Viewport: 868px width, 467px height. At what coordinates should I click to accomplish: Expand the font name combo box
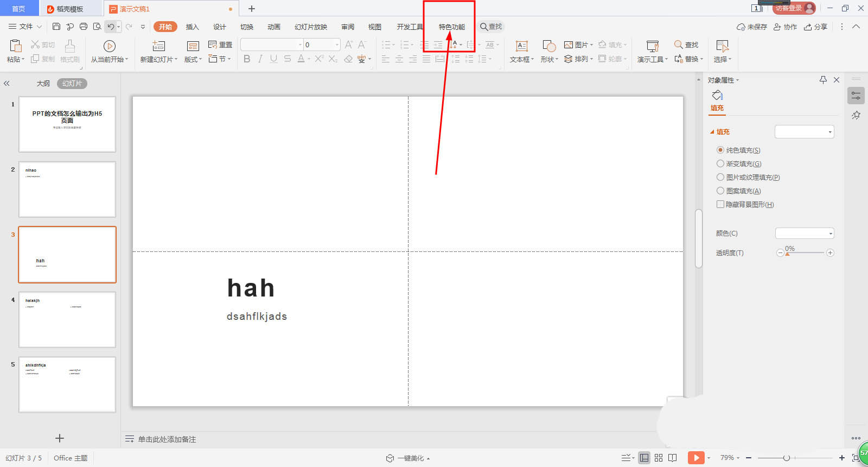tap(300, 45)
